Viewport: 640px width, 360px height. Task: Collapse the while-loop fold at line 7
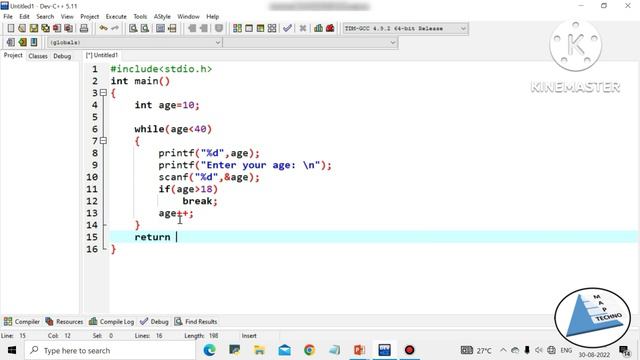(x=104, y=140)
